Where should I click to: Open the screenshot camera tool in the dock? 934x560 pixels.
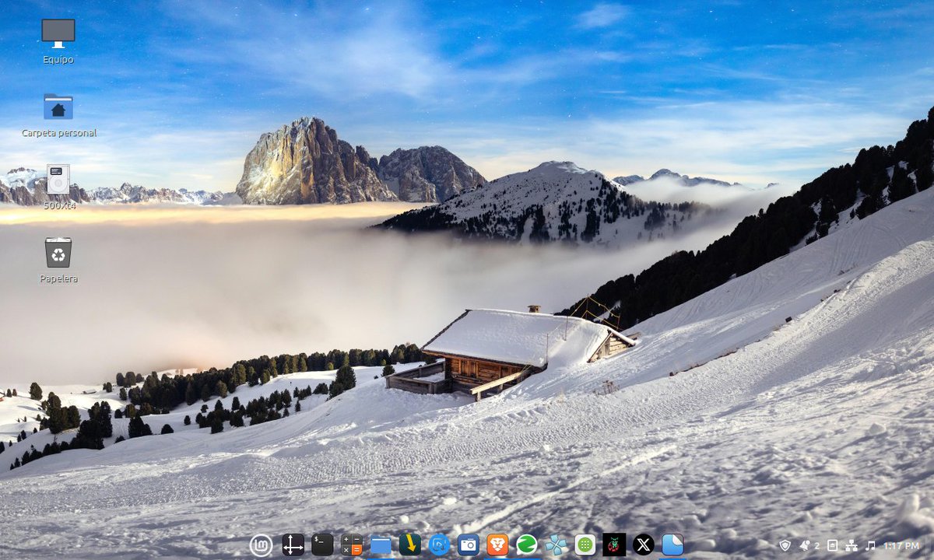click(x=468, y=545)
